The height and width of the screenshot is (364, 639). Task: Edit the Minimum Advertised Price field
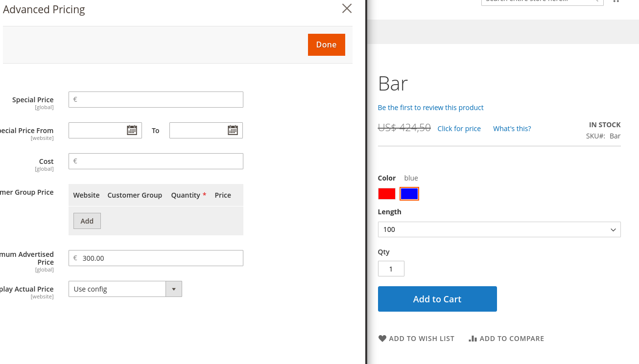pos(156,258)
